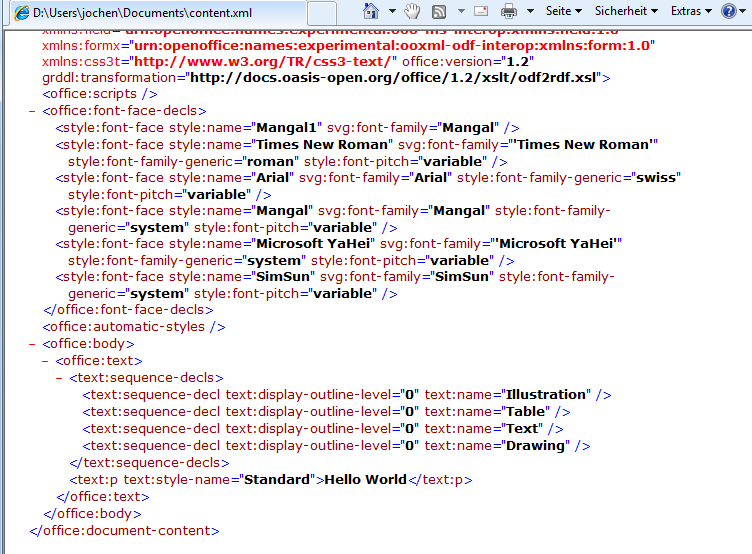This screenshot has height=554, width=752.
Task: Click the hand icon in command bar
Action: click(x=412, y=12)
